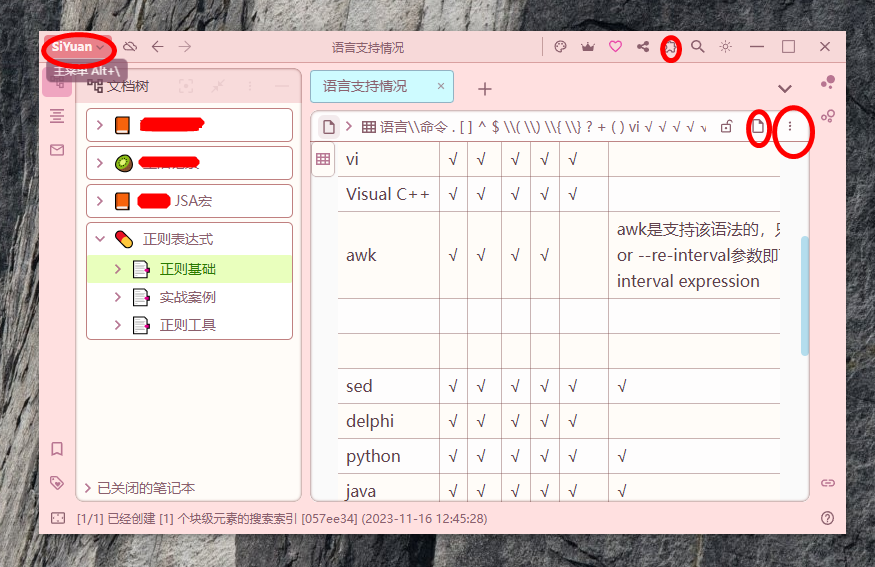Open the tags panel in left dock
The image size is (875, 567).
pyautogui.click(x=57, y=483)
